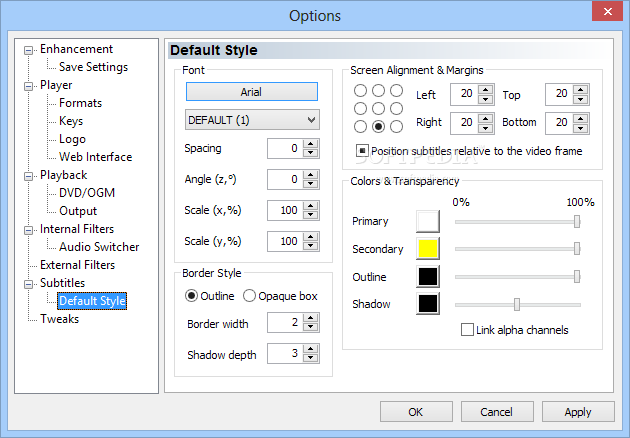
Task: Increase the Spacing value with up arrow
Action: (x=310, y=144)
